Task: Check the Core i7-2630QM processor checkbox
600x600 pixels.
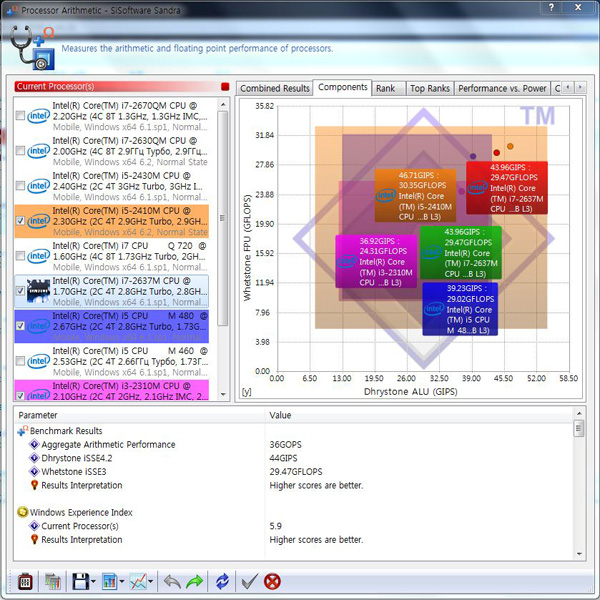Action: [20, 151]
